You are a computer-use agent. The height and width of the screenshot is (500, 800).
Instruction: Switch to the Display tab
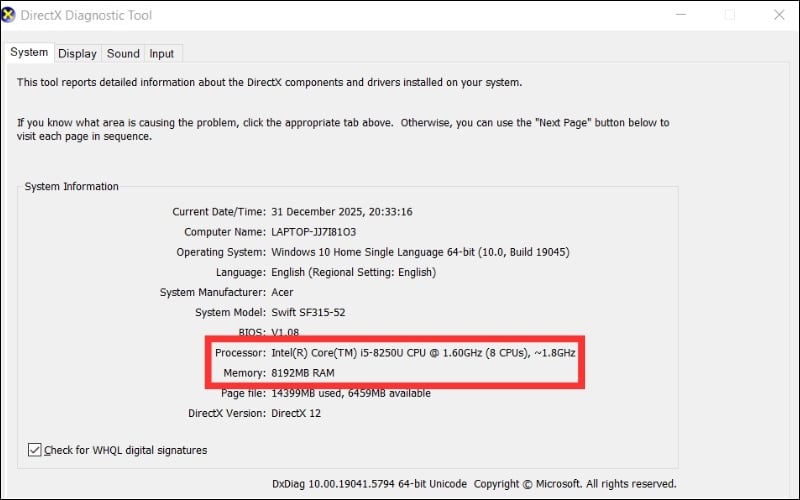coord(77,53)
